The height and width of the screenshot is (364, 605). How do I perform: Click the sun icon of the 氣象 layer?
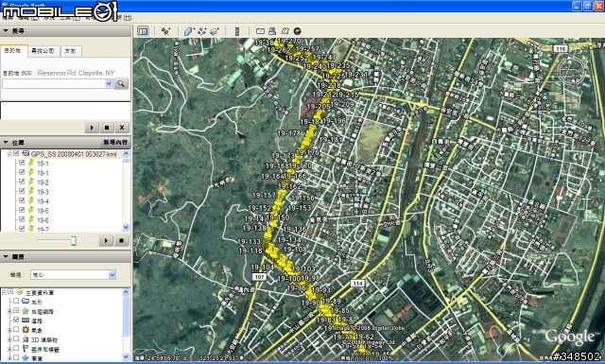[x=26, y=330]
